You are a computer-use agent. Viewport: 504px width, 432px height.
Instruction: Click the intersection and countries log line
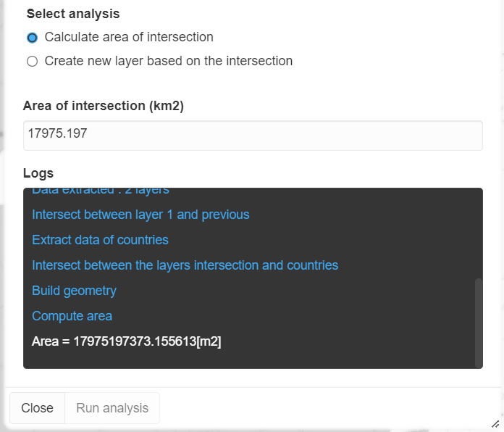[185, 265]
